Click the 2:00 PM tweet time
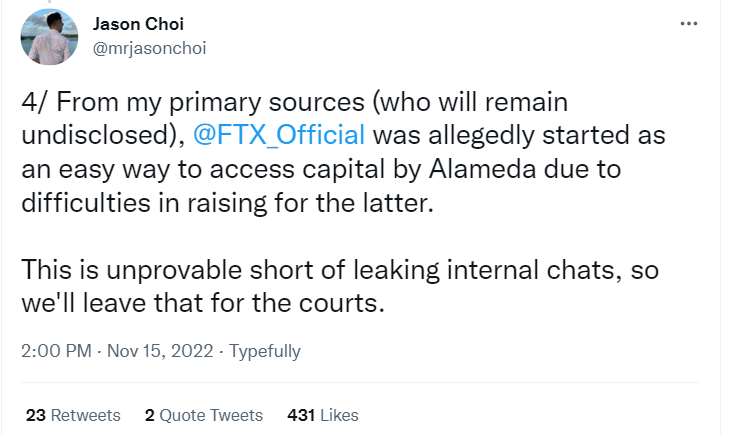This screenshot has width=729, height=435. tap(53, 351)
